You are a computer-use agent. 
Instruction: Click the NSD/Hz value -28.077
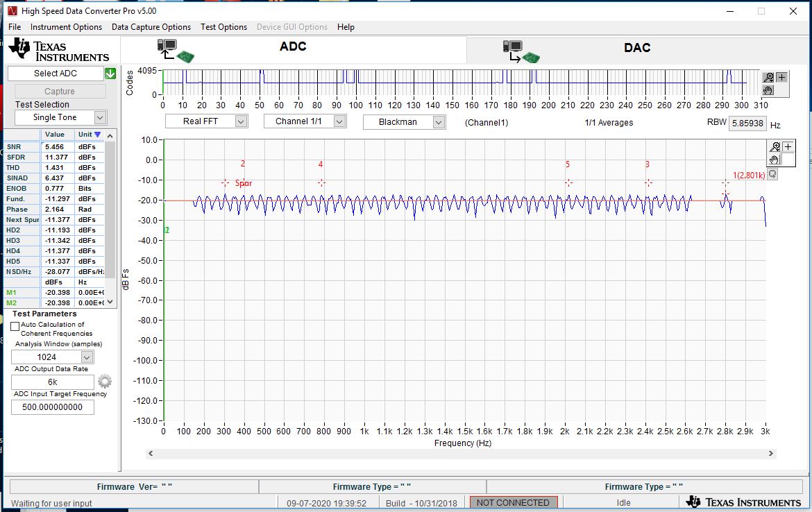[57, 272]
